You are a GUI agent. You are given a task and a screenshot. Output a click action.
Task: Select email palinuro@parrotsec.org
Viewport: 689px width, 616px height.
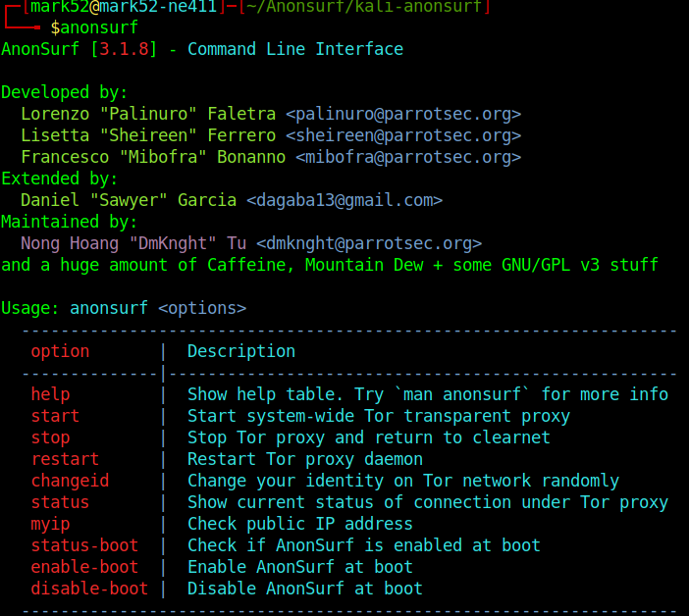coord(403,114)
